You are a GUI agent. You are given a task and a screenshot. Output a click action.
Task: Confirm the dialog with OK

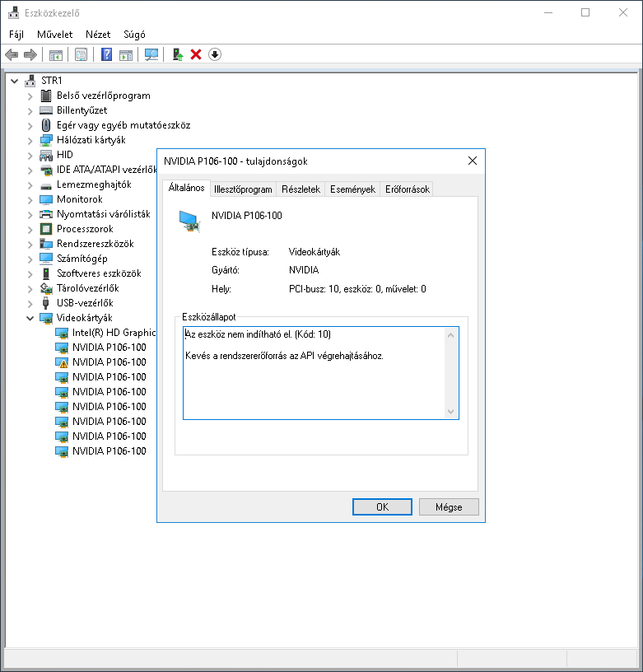382,507
